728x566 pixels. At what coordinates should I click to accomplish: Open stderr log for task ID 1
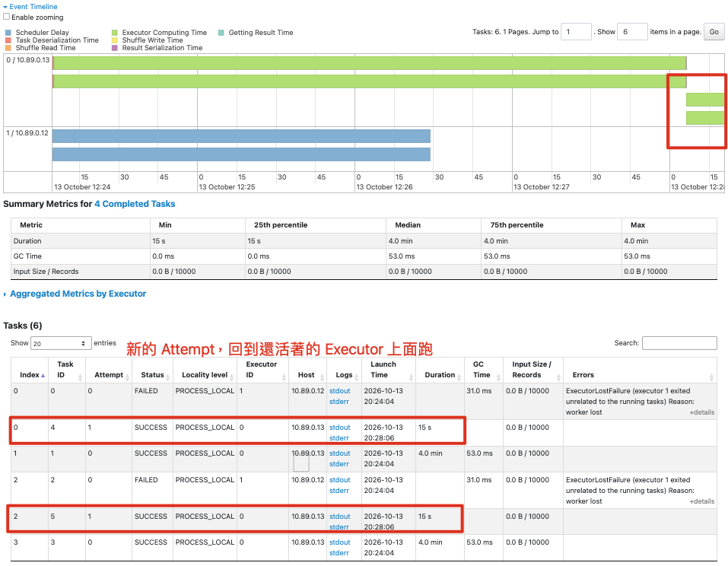point(339,464)
